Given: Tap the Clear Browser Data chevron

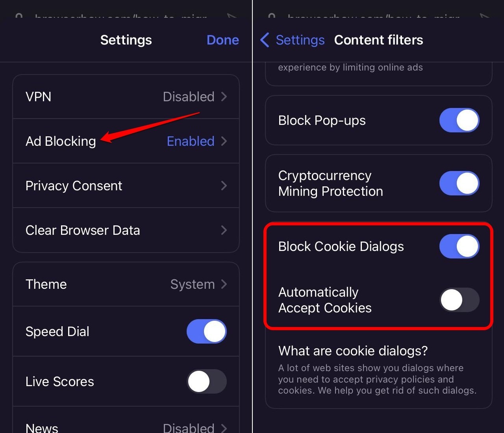Looking at the screenshot, I should point(224,230).
